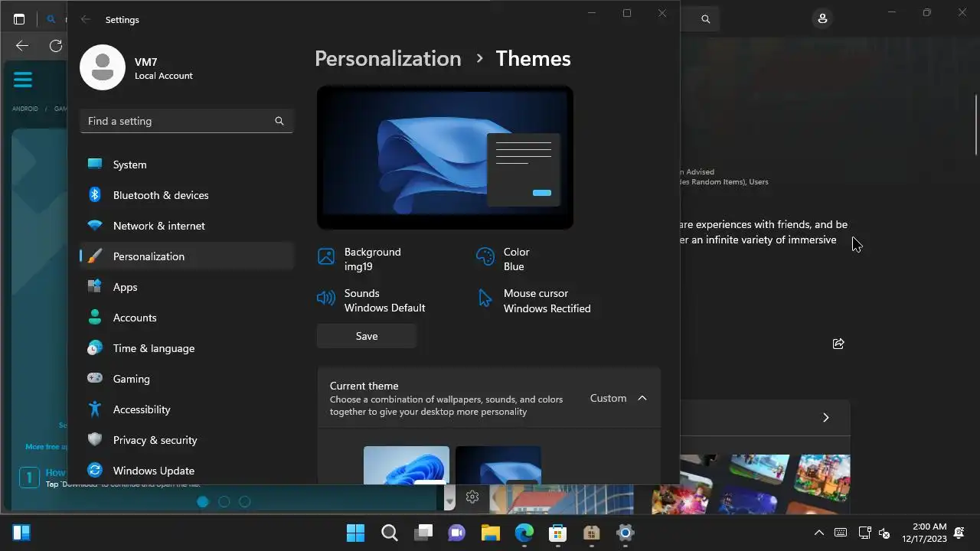The image size is (980, 551).
Task: Click the Find a setting search box
Action: click(187, 121)
